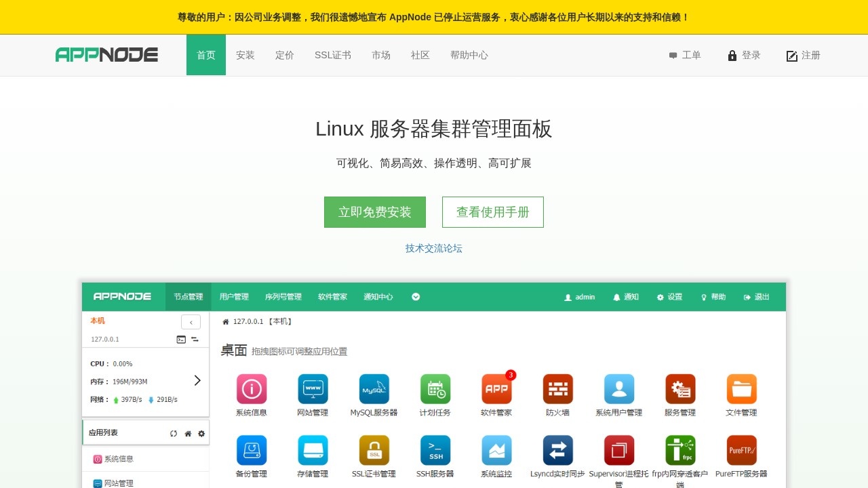Open the 系统用户管理 icon
The image size is (868, 488).
pyautogui.click(x=619, y=389)
